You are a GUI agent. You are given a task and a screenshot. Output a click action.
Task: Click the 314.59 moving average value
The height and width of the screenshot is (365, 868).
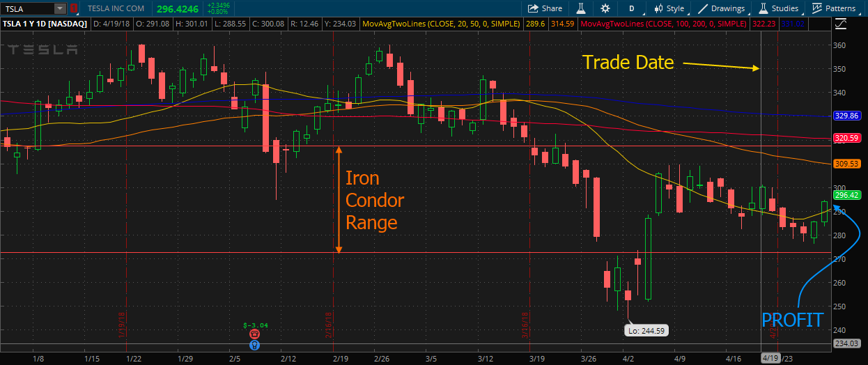(x=563, y=24)
